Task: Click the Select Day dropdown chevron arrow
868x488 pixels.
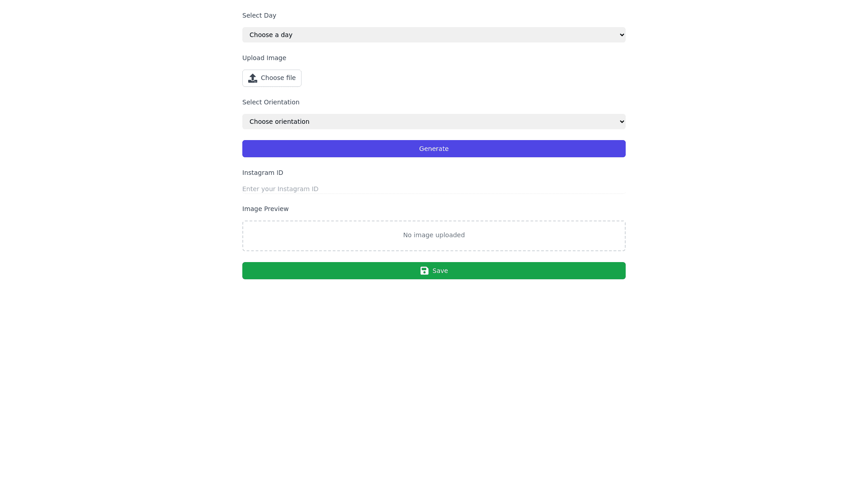Action: pyautogui.click(x=622, y=35)
